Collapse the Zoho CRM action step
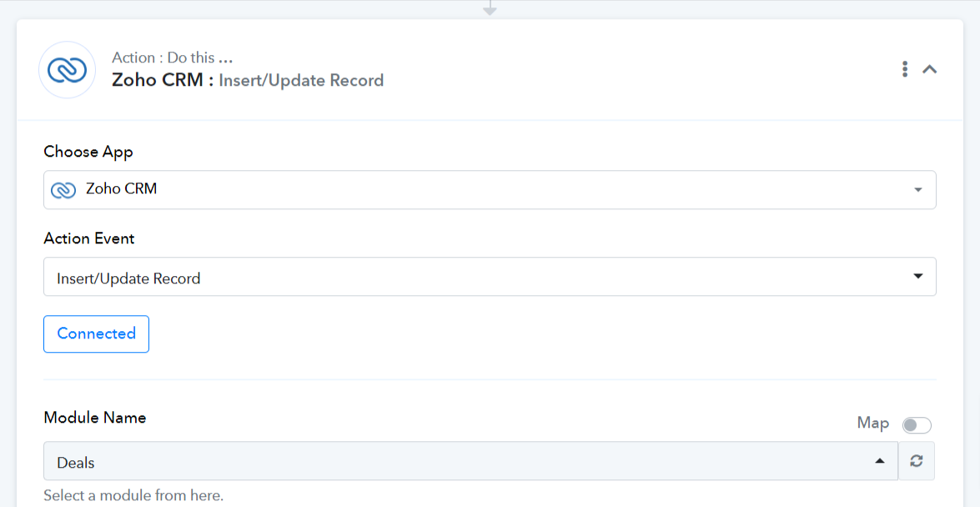980x507 pixels. tap(929, 69)
